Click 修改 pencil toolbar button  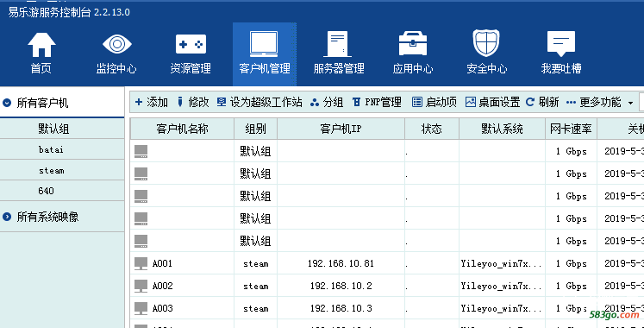pos(192,103)
